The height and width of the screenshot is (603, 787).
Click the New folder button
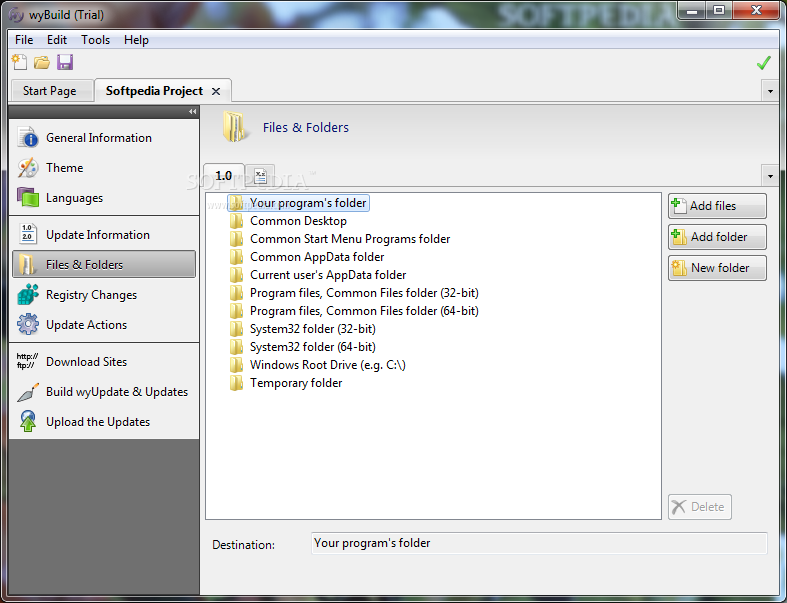pos(717,268)
